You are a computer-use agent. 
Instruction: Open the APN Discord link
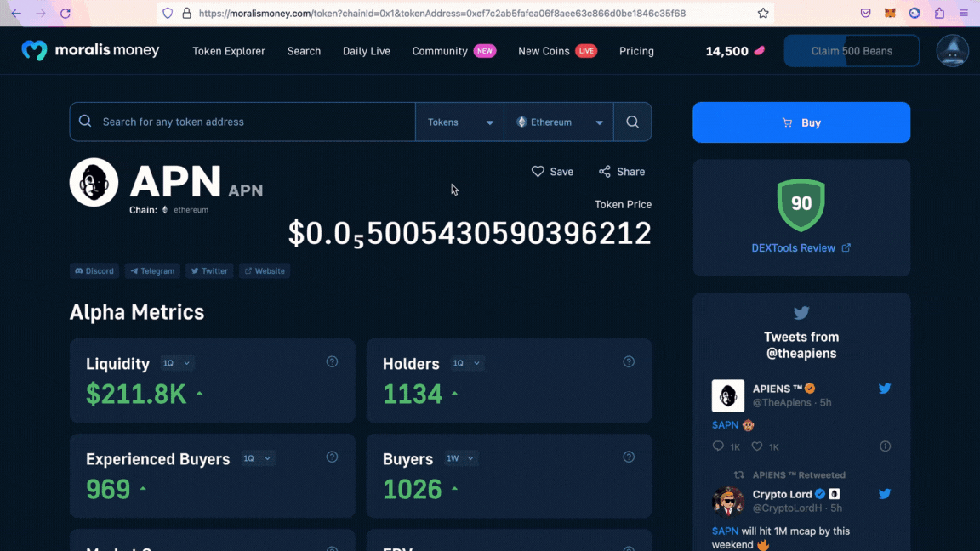pos(94,271)
